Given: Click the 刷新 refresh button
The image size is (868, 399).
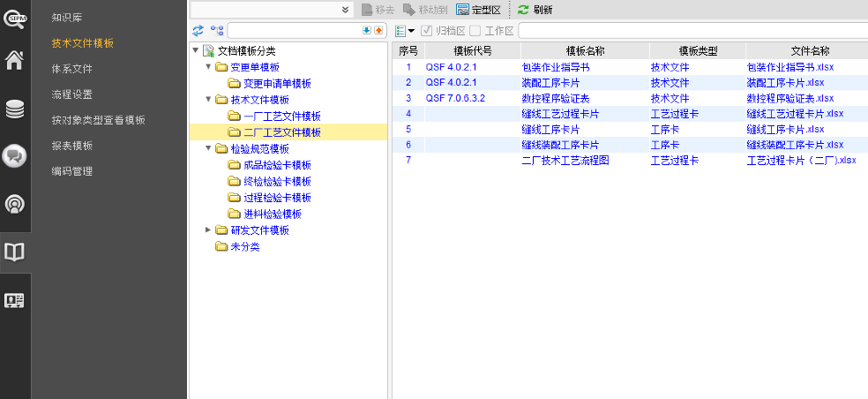Looking at the screenshot, I should 535,10.
